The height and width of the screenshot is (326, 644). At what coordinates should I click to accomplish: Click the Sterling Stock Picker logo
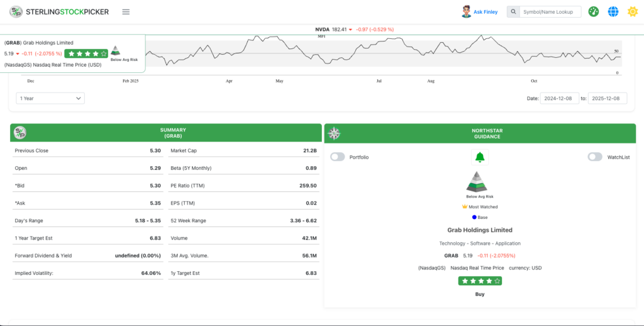[x=59, y=12]
